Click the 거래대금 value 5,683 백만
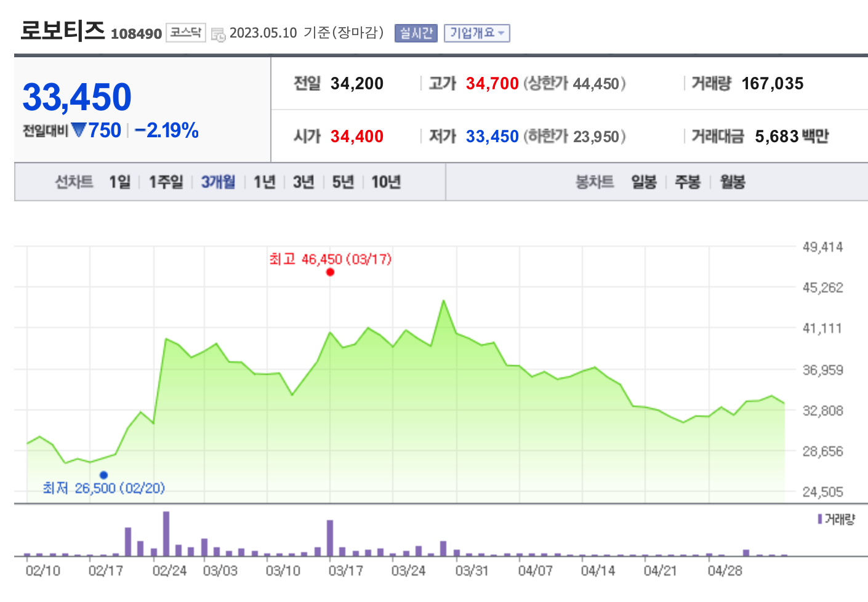Image resolution: width=868 pixels, height=602 pixels. [792, 137]
